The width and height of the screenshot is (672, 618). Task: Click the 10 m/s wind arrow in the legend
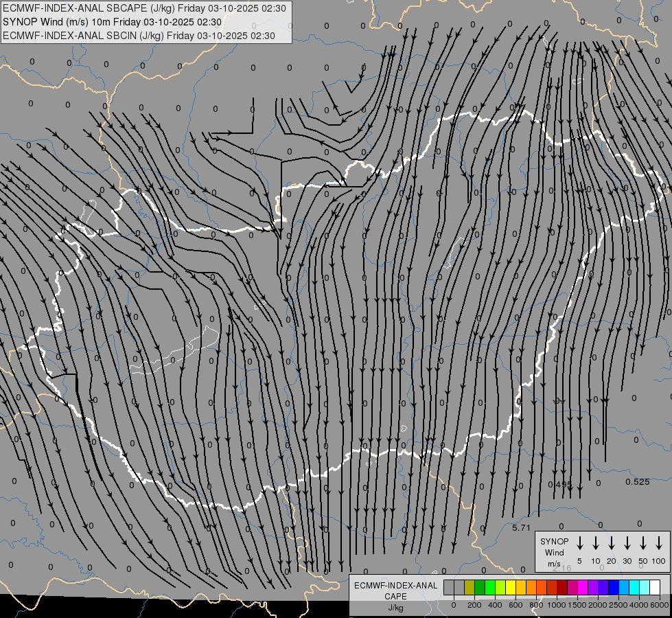(596, 543)
